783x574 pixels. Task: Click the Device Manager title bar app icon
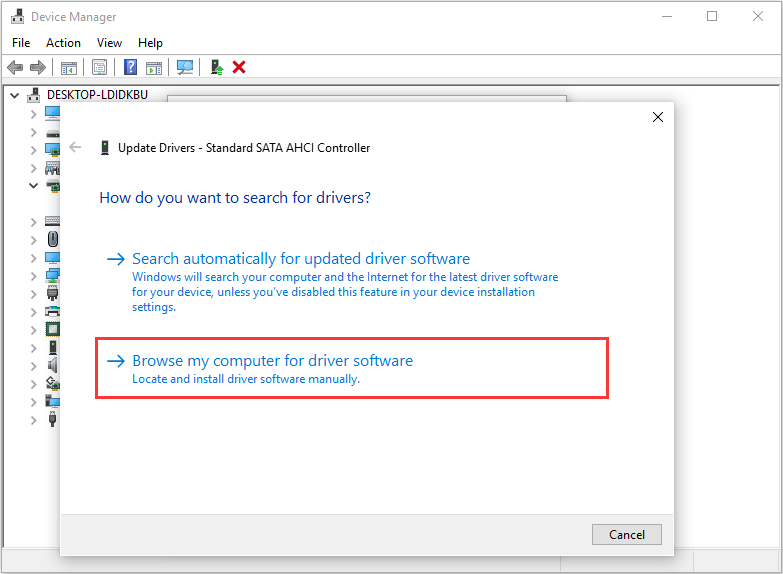pyautogui.click(x=17, y=16)
